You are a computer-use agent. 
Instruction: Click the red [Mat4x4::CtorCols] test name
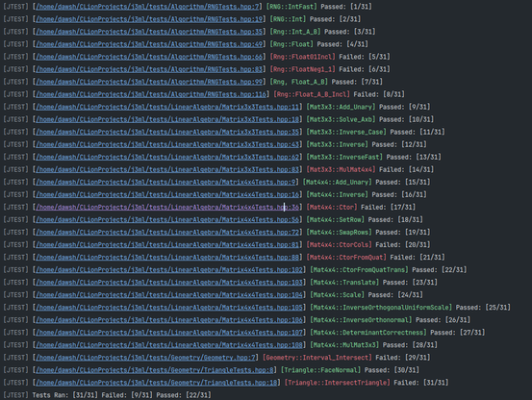(x=339, y=245)
